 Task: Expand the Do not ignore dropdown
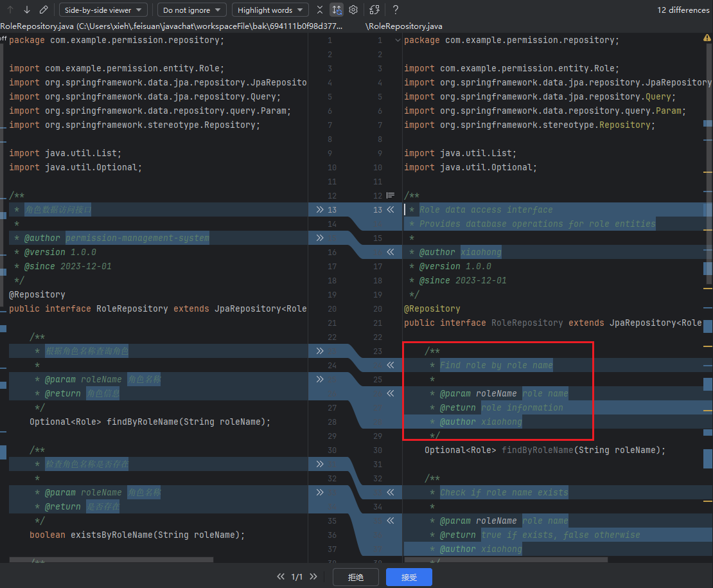click(x=191, y=10)
